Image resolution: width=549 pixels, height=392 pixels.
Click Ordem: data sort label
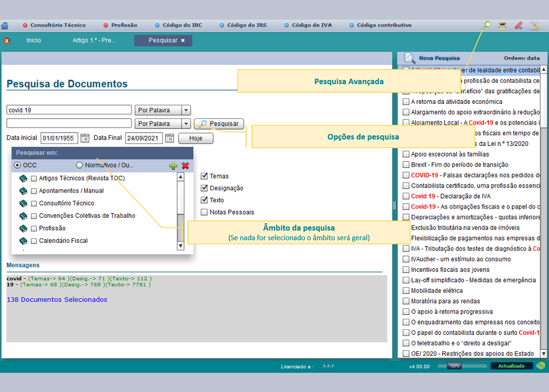click(522, 58)
